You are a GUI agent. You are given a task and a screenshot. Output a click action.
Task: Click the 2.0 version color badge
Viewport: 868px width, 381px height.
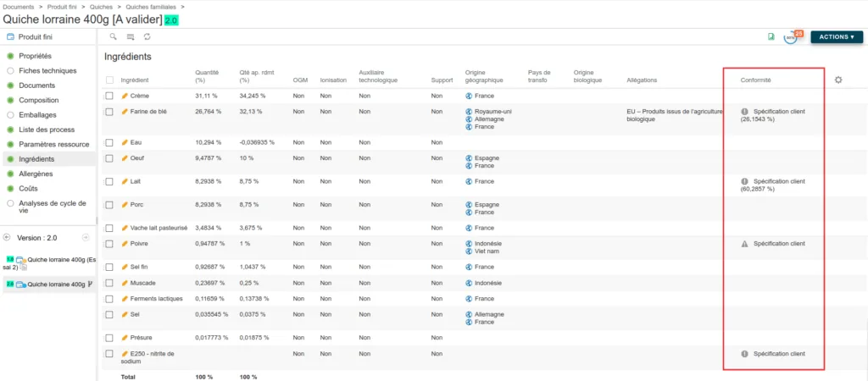coord(171,20)
